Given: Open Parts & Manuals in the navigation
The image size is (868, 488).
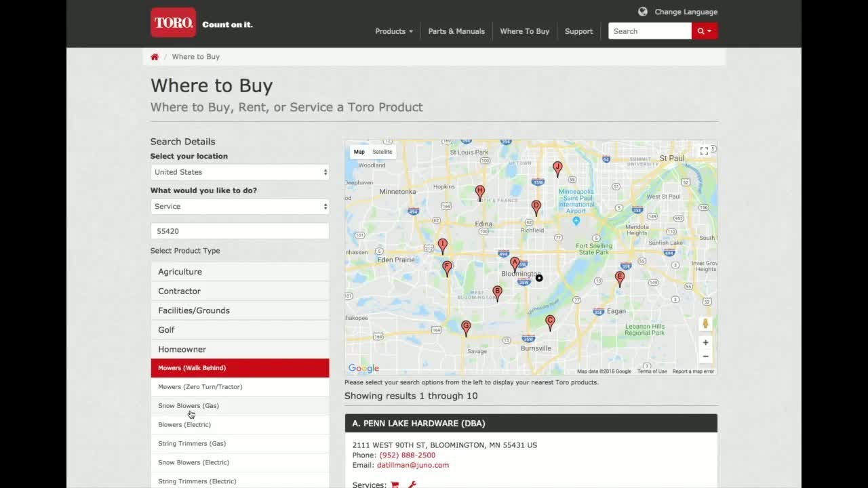Looking at the screenshot, I should [456, 31].
